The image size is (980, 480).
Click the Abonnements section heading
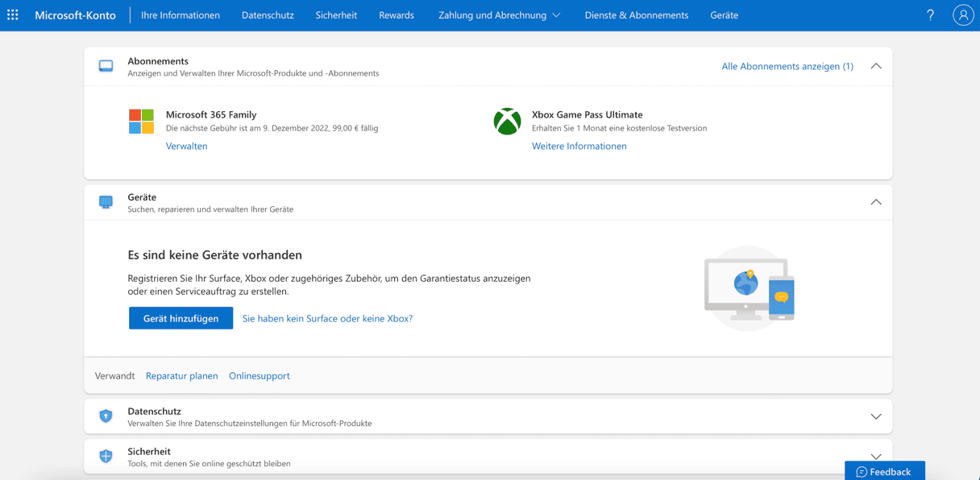click(x=158, y=60)
